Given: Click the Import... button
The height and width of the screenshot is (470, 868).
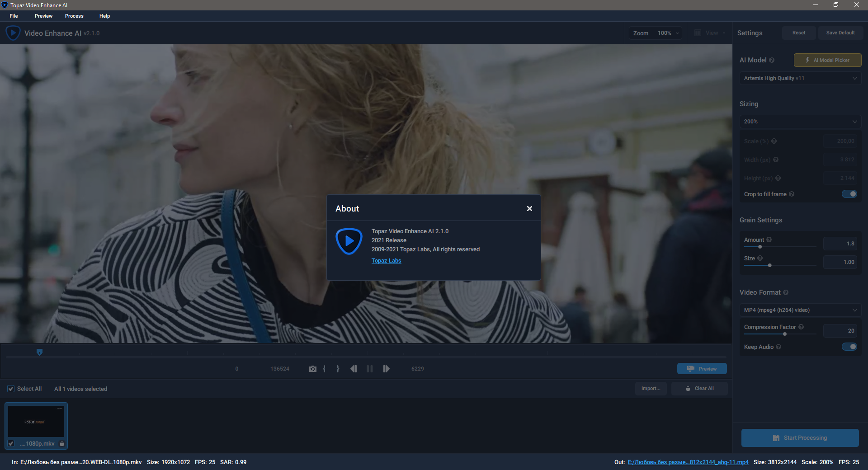Looking at the screenshot, I should tap(651, 389).
